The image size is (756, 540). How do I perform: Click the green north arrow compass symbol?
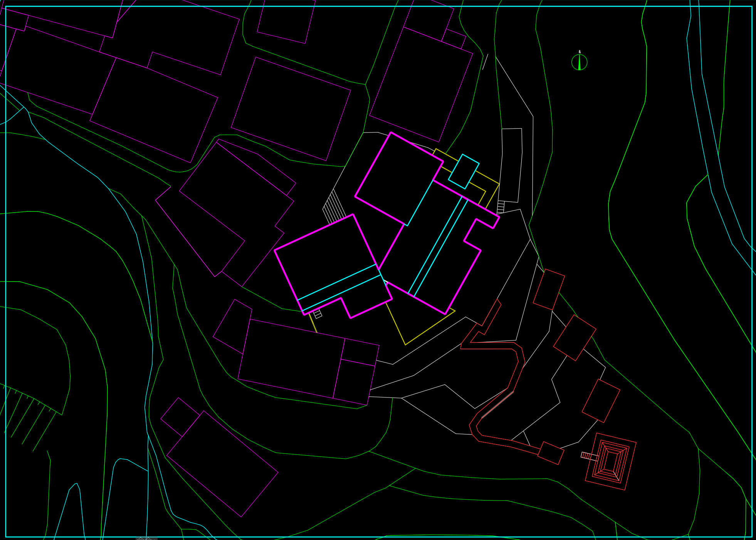point(579,62)
